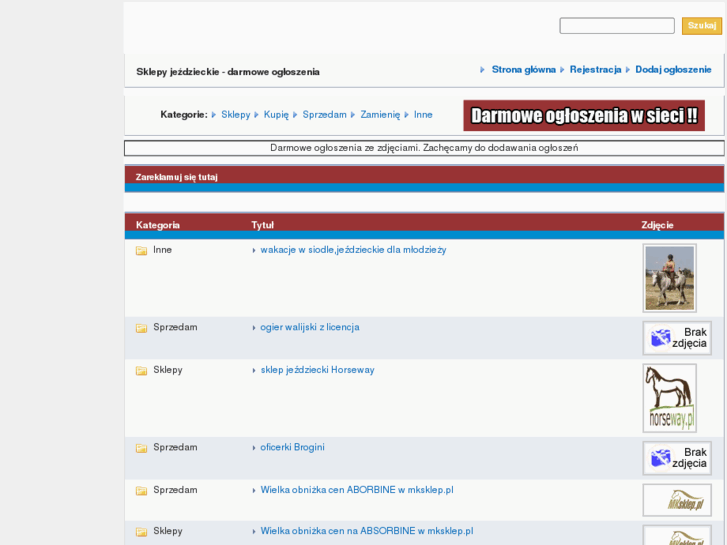Click arrow bullet before Sklepy category
The width and height of the screenshot is (727, 545).
[214, 115]
